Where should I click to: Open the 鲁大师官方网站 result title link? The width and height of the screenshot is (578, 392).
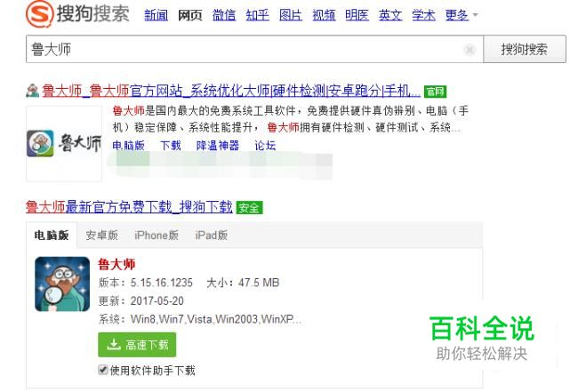tap(231, 91)
